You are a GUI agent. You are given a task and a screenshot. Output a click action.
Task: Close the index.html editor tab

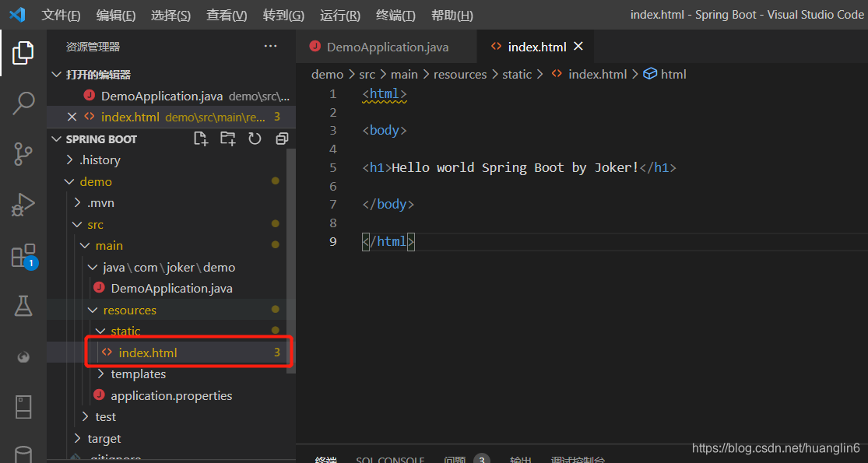pos(578,47)
